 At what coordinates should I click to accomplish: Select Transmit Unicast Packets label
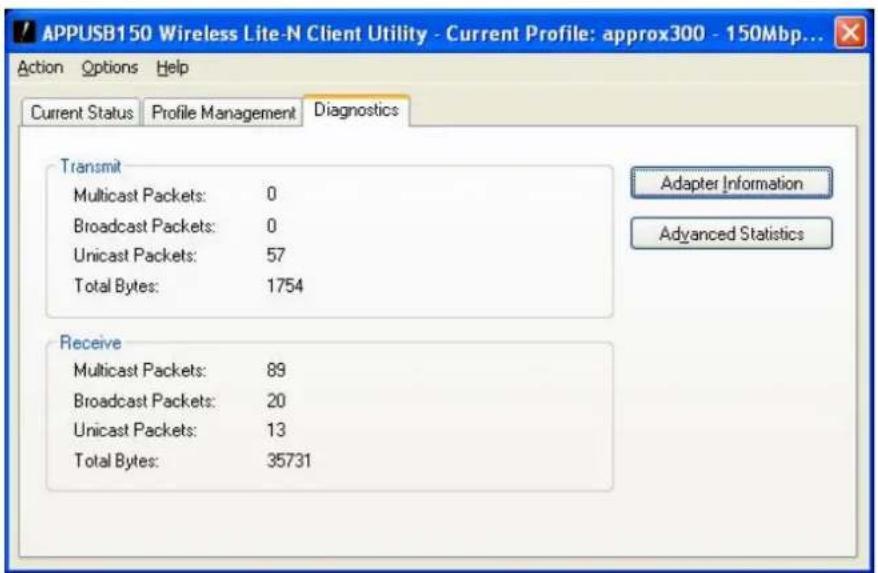136,255
